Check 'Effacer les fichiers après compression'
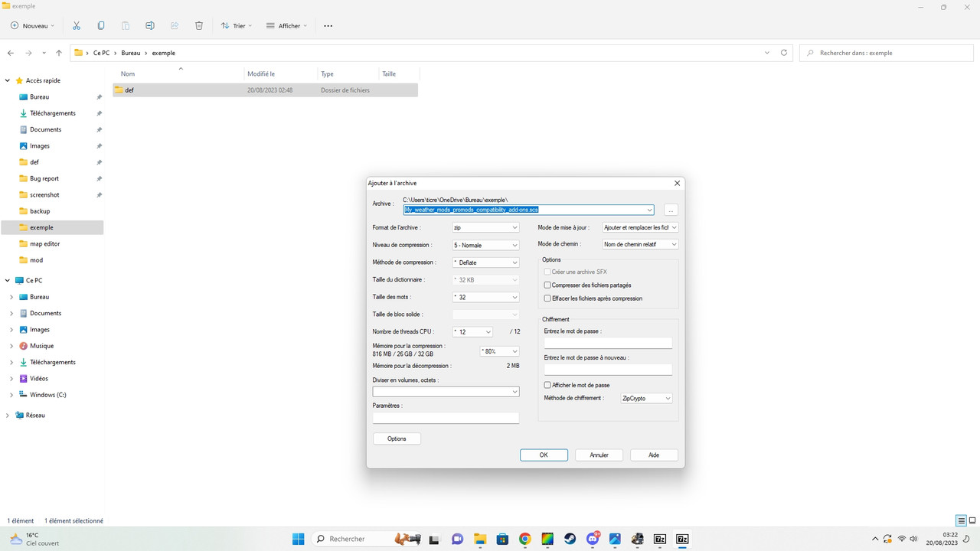The image size is (980, 551). 547,298
